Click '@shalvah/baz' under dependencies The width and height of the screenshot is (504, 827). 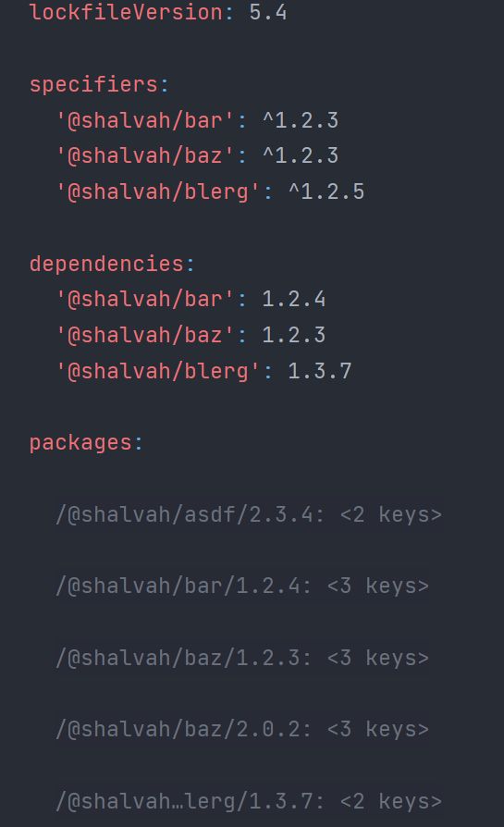(145, 336)
